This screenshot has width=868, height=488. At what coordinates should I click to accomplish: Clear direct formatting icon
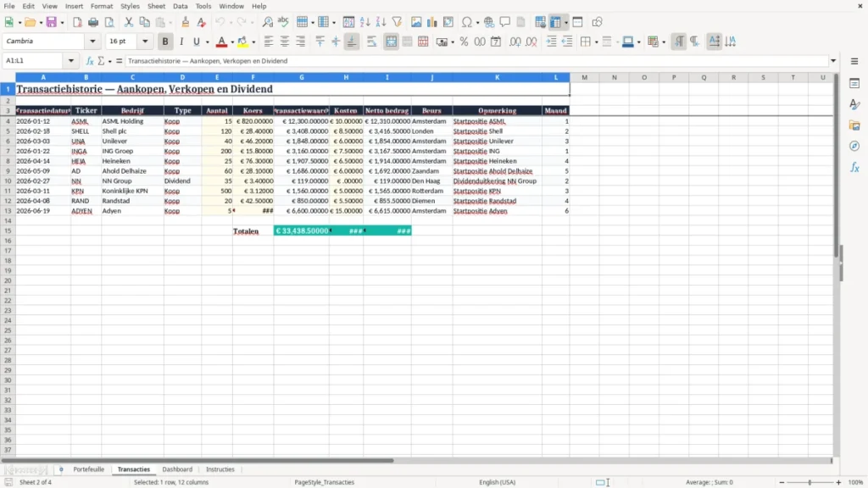click(x=202, y=22)
